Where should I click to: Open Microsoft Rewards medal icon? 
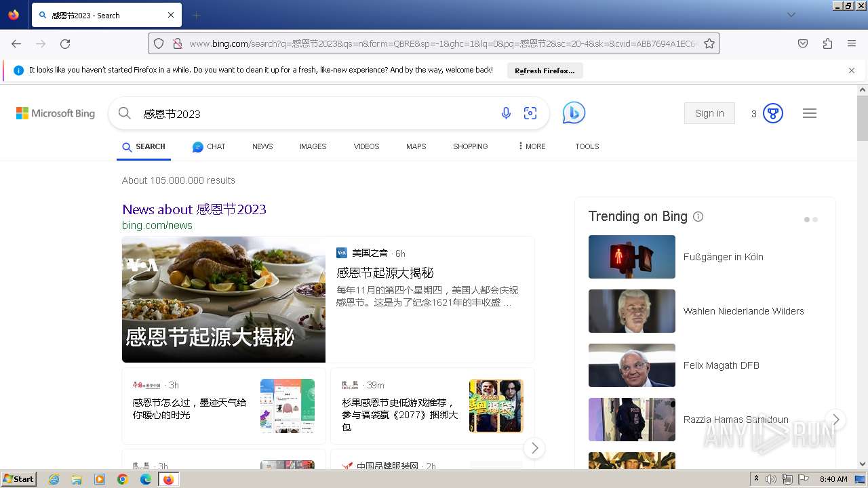773,113
